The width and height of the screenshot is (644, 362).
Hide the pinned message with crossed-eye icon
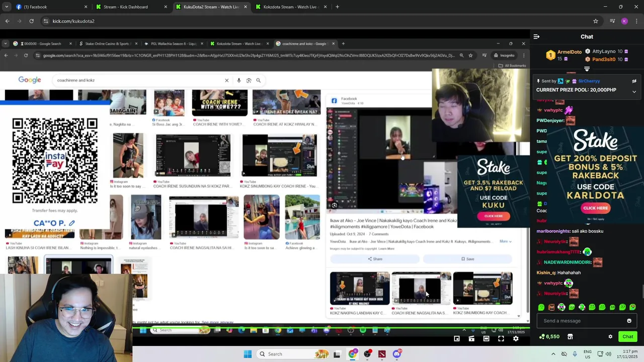pyautogui.click(x=634, y=81)
